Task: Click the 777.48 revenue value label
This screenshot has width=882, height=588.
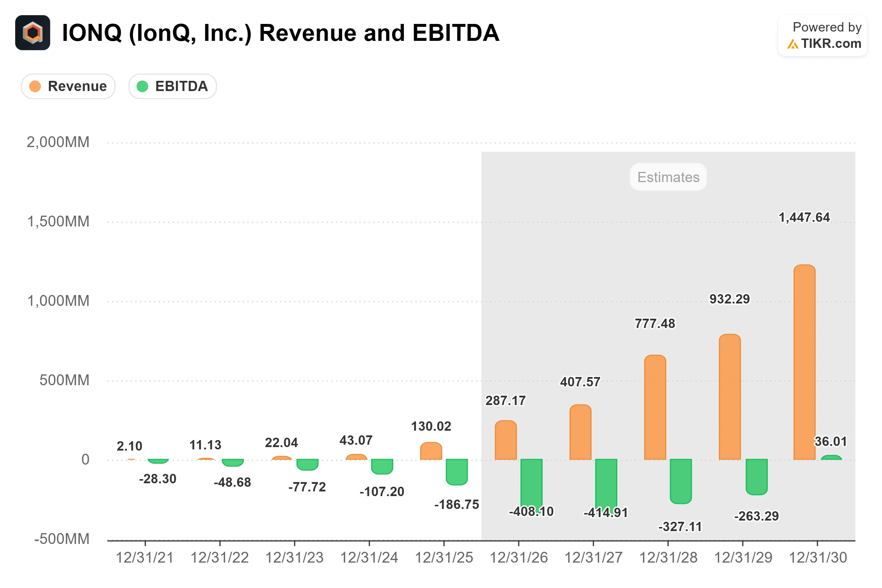Action: 655,324
